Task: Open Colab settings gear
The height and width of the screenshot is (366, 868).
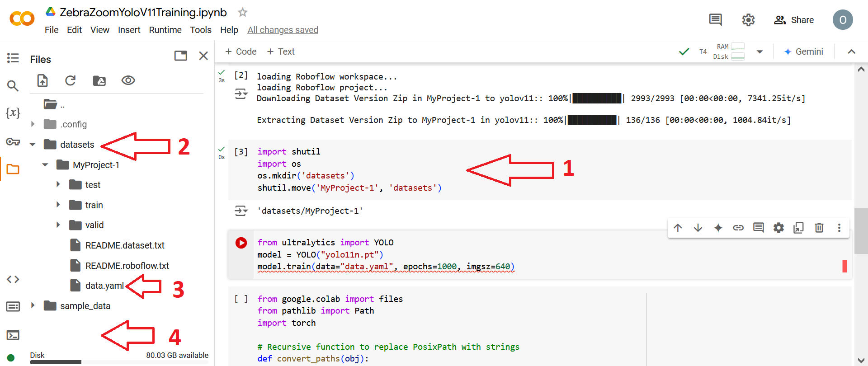Action: point(748,20)
